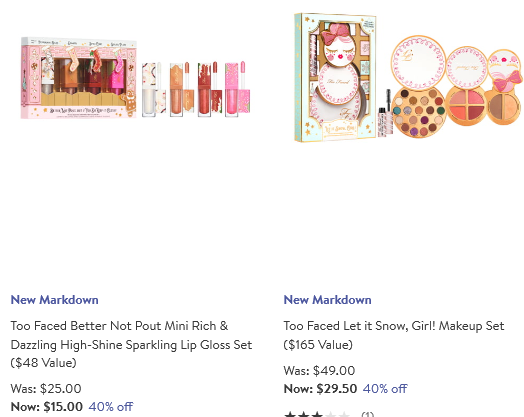Image resolution: width=524 pixels, height=417 pixels.
Task: Click 40% off beside the $29.50 price
Action: [x=385, y=389]
